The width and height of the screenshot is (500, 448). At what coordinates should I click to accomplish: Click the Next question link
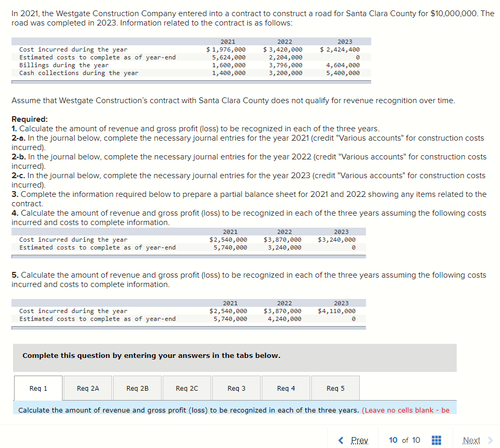471,440
